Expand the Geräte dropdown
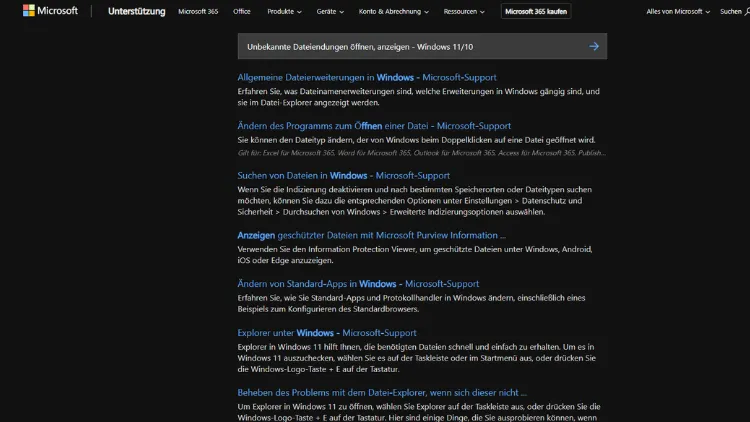The height and width of the screenshot is (422, 750). (330, 11)
